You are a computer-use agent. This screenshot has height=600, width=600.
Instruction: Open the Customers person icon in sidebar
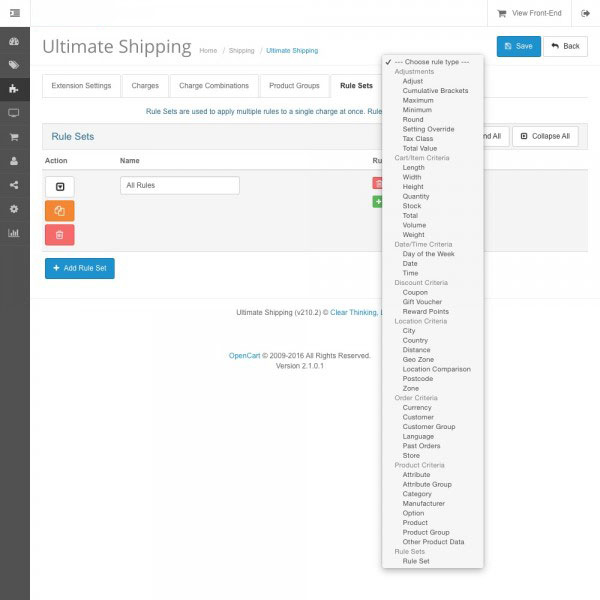click(x=14, y=161)
